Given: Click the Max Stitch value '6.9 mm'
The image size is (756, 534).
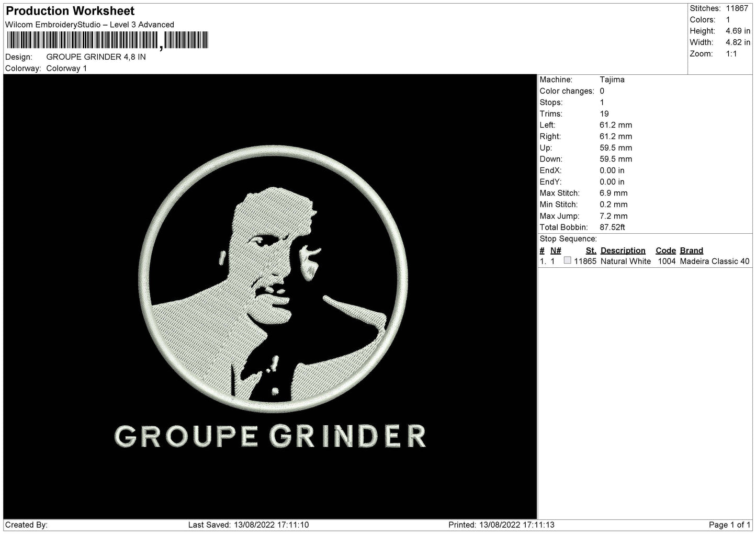Looking at the screenshot, I should (x=613, y=194).
